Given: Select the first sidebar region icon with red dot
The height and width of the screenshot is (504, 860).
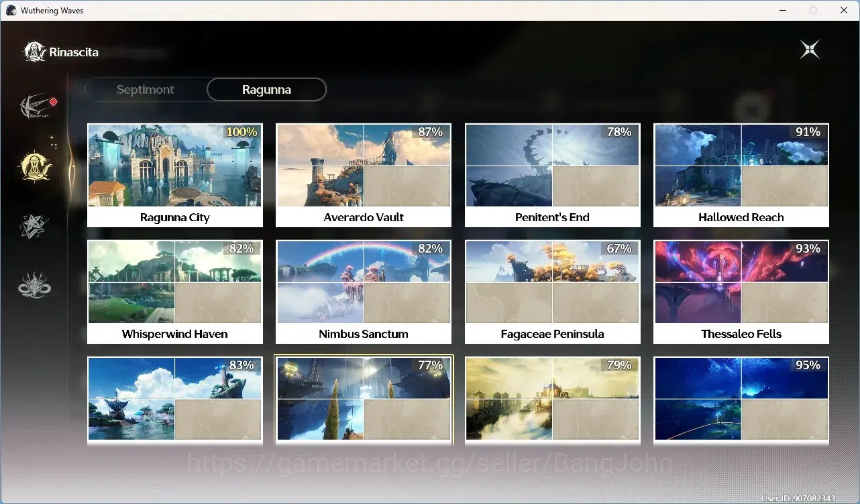Looking at the screenshot, I should coord(36,107).
